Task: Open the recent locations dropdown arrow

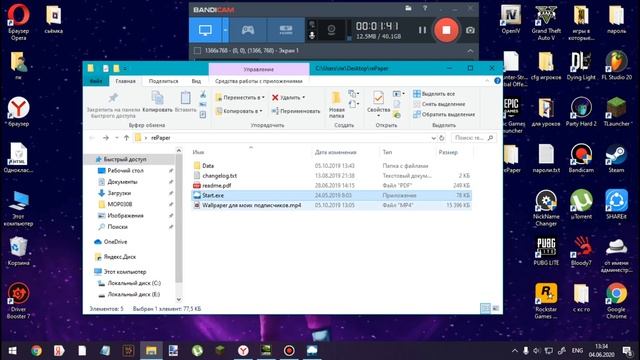Action: coord(116,138)
